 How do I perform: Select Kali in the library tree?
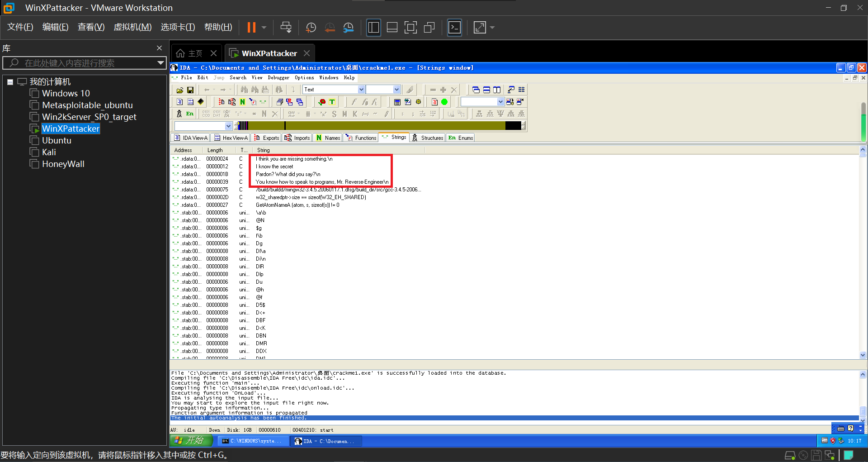click(x=49, y=152)
